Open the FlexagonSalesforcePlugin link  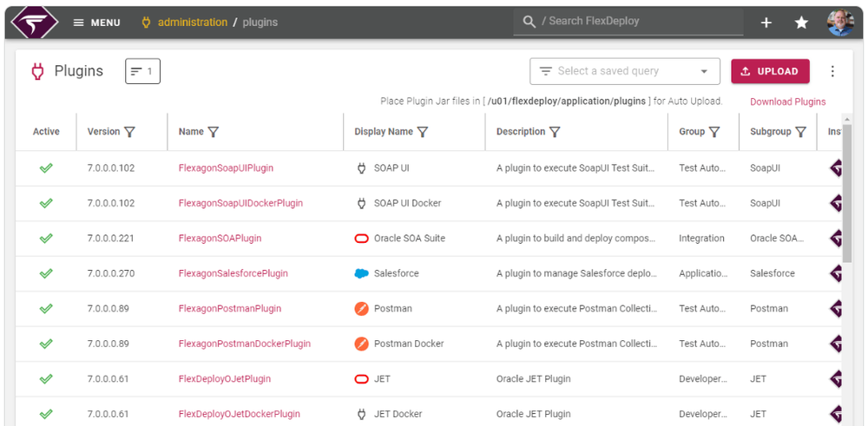[x=233, y=273]
